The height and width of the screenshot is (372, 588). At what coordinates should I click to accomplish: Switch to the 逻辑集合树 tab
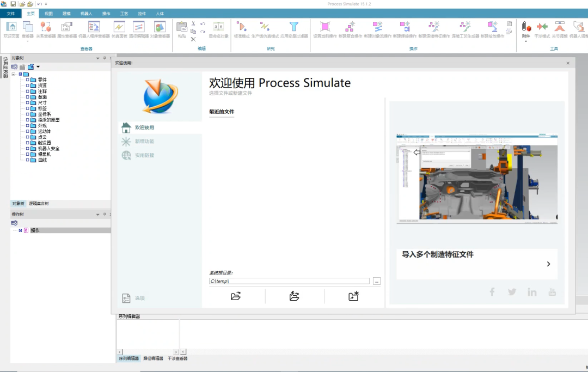click(39, 204)
